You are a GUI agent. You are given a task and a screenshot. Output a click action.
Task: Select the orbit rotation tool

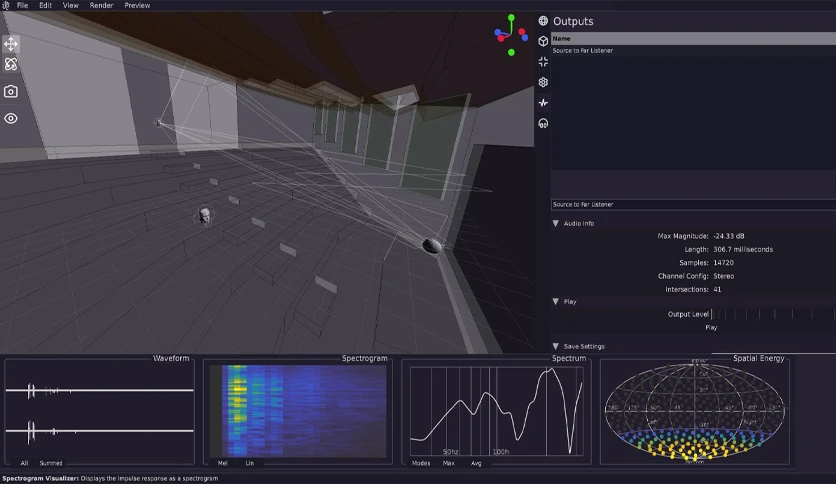11,64
